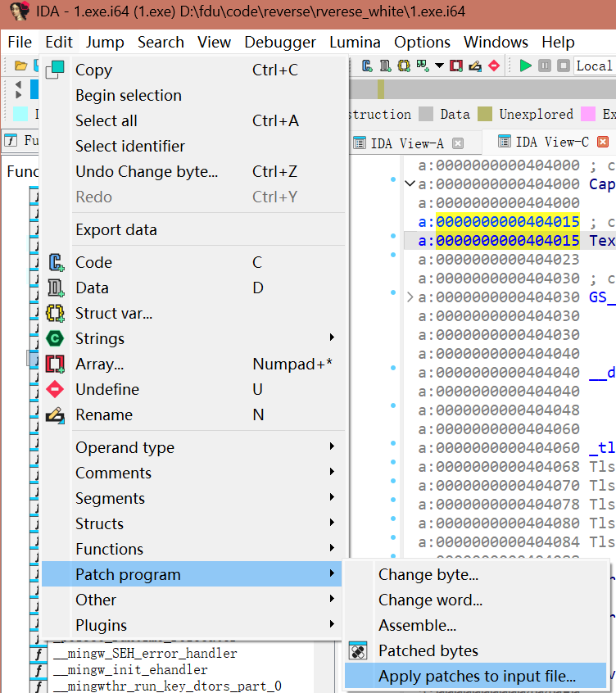Select Export data from Edit menu
616x693 pixels.
point(115,230)
